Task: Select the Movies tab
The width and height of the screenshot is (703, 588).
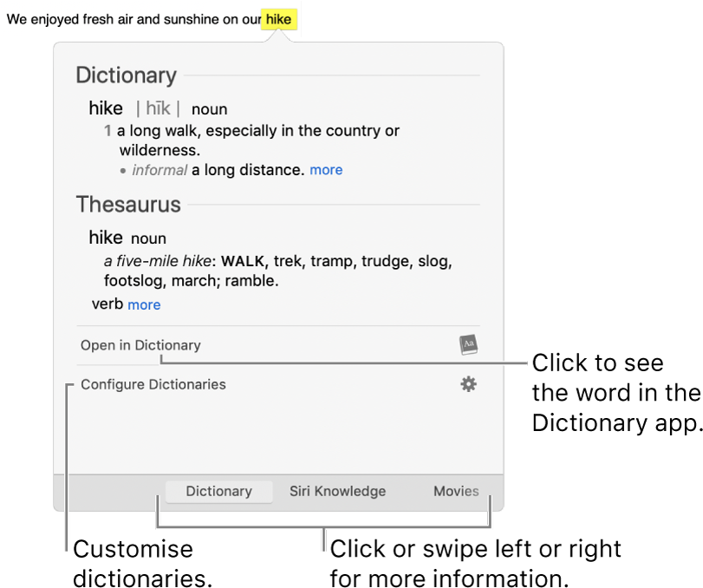Action: (x=456, y=491)
